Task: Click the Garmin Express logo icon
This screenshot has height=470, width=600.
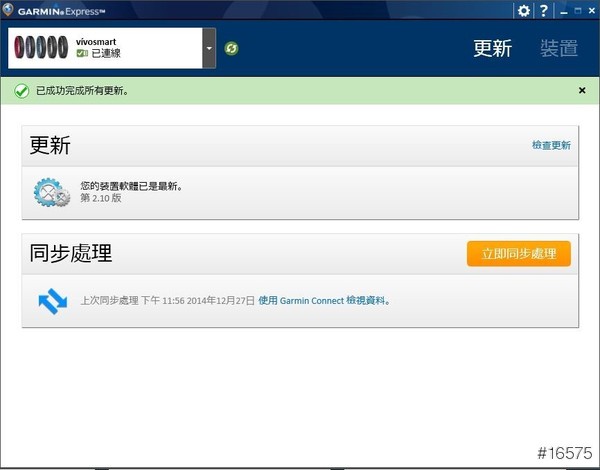Action: coord(8,10)
